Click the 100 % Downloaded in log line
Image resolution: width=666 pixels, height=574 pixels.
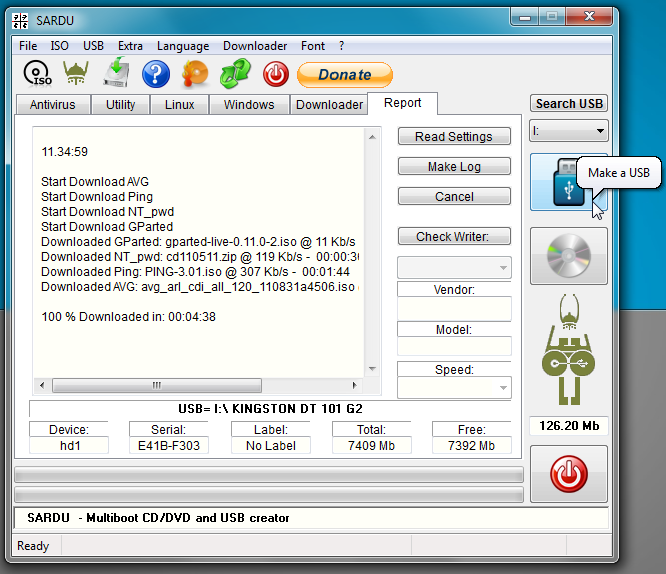click(x=128, y=317)
